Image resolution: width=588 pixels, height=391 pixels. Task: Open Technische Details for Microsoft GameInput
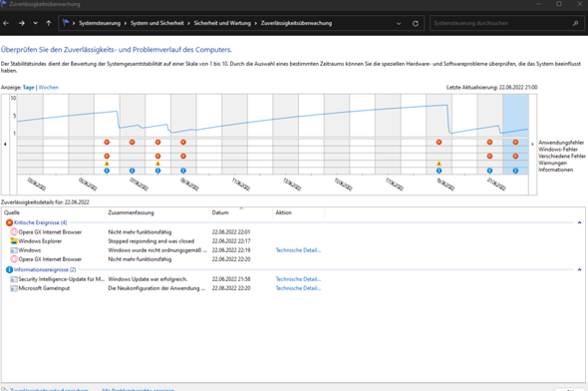tap(298, 288)
